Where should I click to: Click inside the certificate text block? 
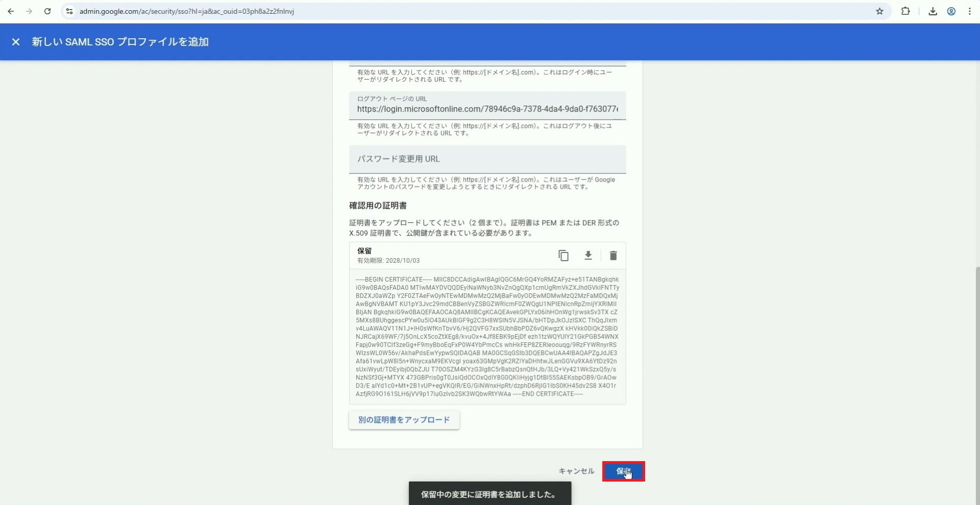pos(487,337)
